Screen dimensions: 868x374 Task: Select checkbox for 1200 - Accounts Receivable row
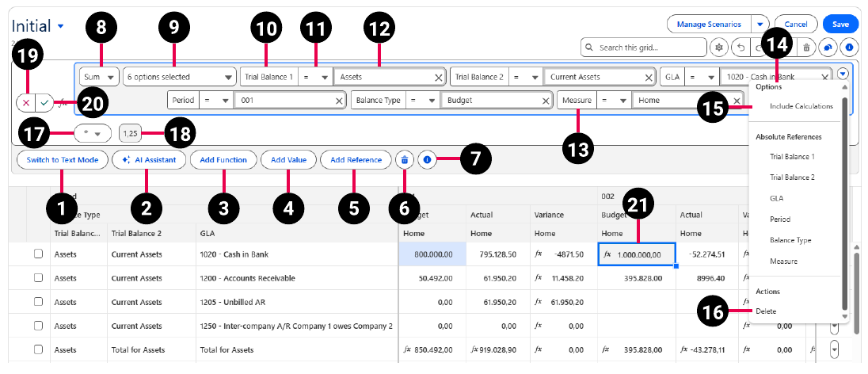coord(38,277)
